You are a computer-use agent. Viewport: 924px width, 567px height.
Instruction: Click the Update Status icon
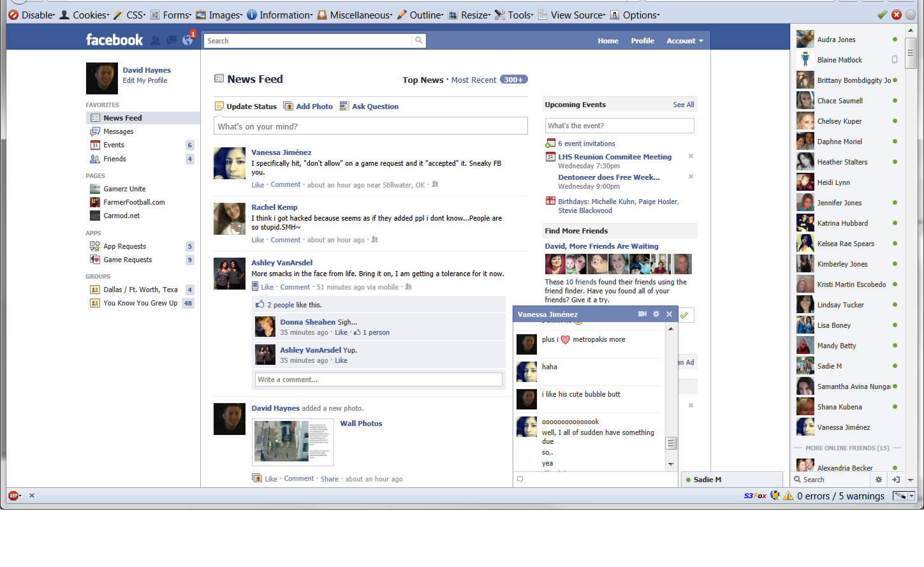pos(219,106)
